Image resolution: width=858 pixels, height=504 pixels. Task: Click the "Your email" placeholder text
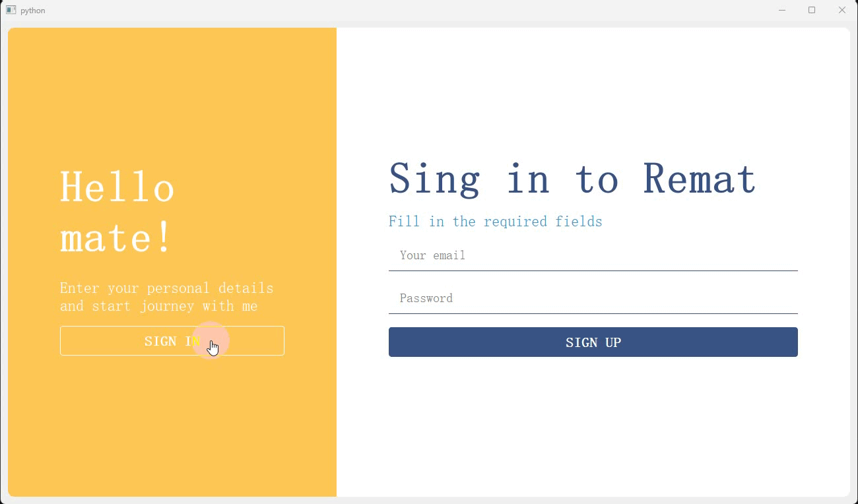[432, 255]
